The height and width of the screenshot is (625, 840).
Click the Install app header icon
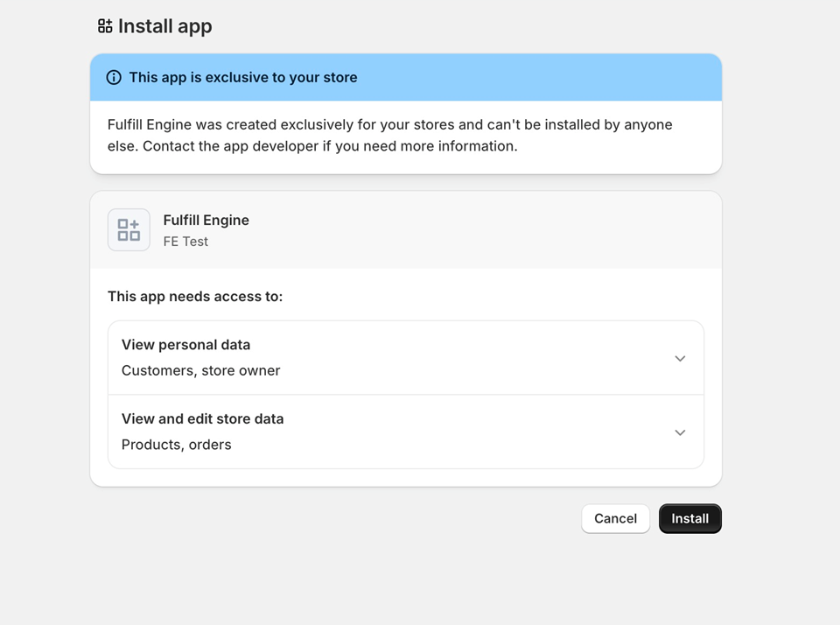pyautogui.click(x=105, y=26)
